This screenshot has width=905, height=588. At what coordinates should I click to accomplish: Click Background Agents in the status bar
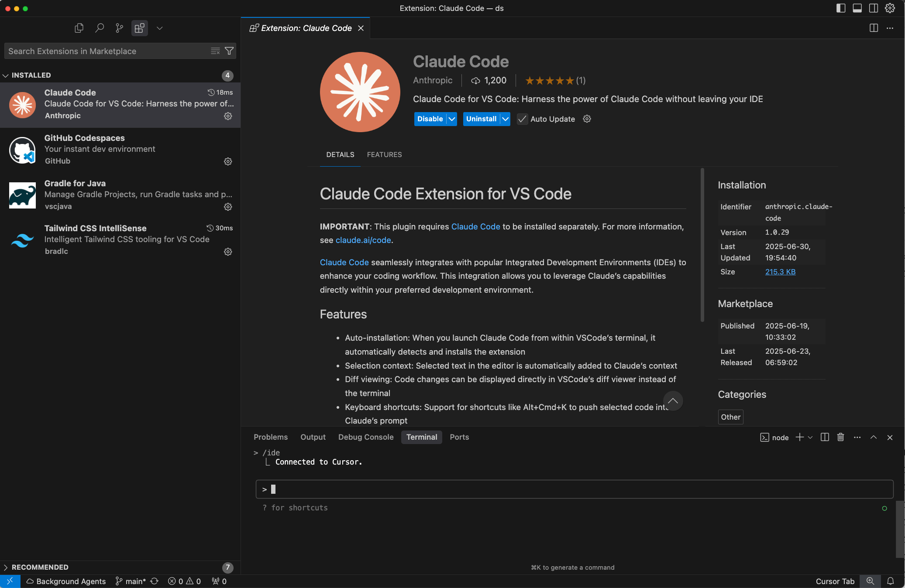[x=66, y=581]
